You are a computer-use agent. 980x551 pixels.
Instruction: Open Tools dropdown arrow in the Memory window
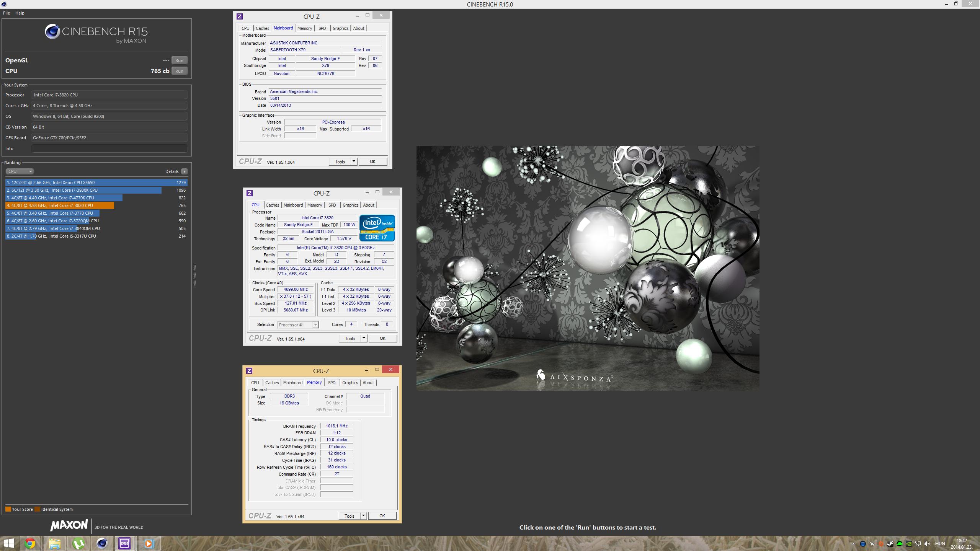click(363, 516)
